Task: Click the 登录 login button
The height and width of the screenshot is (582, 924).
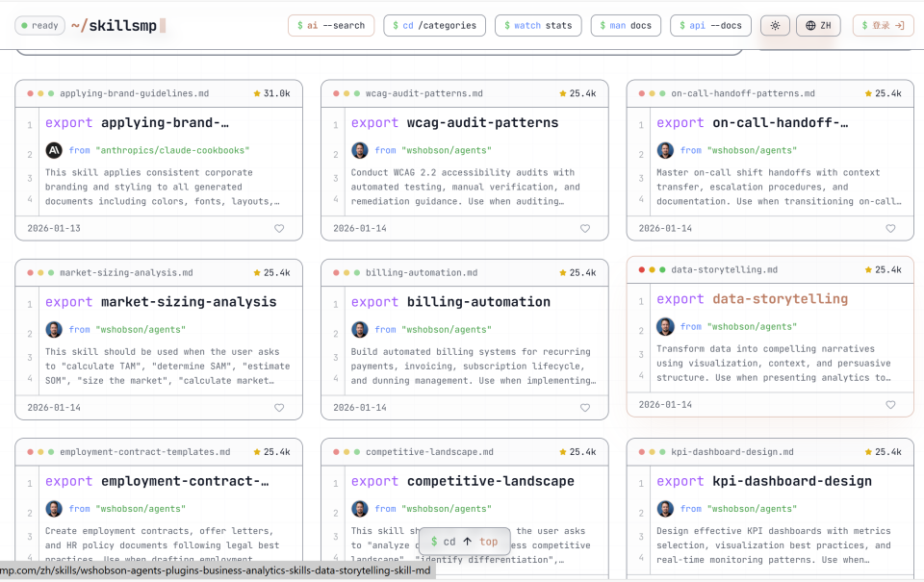Action: (x=883, y=26)
